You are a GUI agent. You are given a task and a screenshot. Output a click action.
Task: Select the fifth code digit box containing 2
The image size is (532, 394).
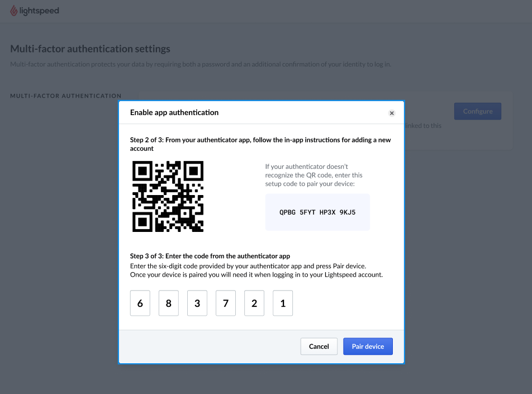[254, 303]
